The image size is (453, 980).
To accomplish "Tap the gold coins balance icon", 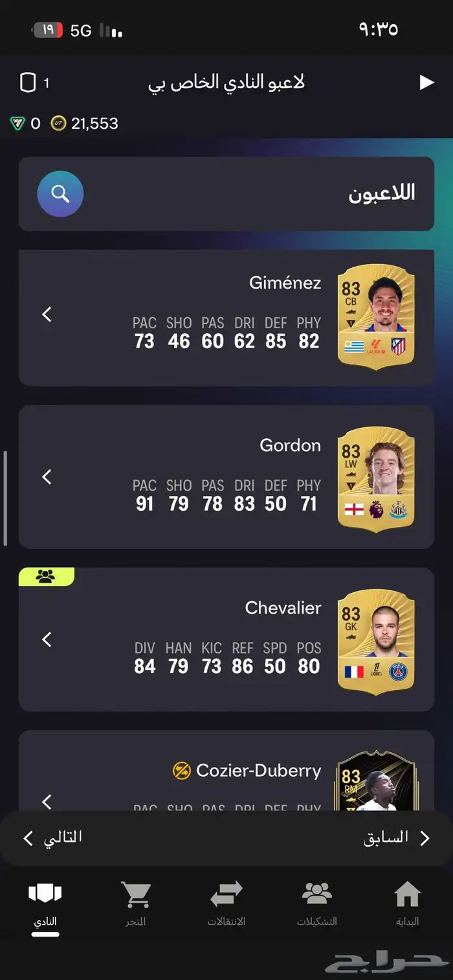I will click(58, 124).
